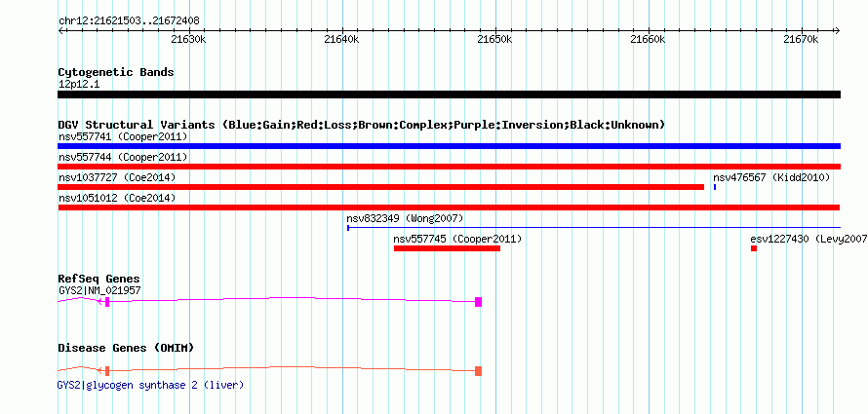
Task: Click the red nsv1037727 variant bar
Action: 381,187
